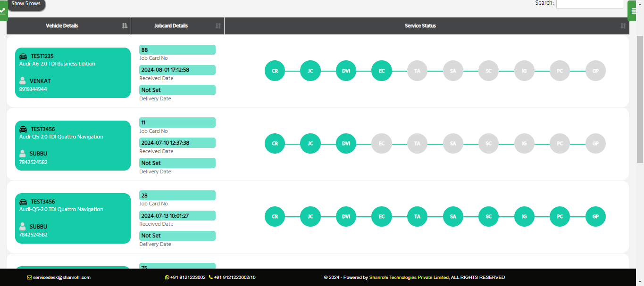Image resolution: width=644 pixels, height=286 pixels.
Task: Click the SUBBU vehicle card for job card 11
Action: 73,146
